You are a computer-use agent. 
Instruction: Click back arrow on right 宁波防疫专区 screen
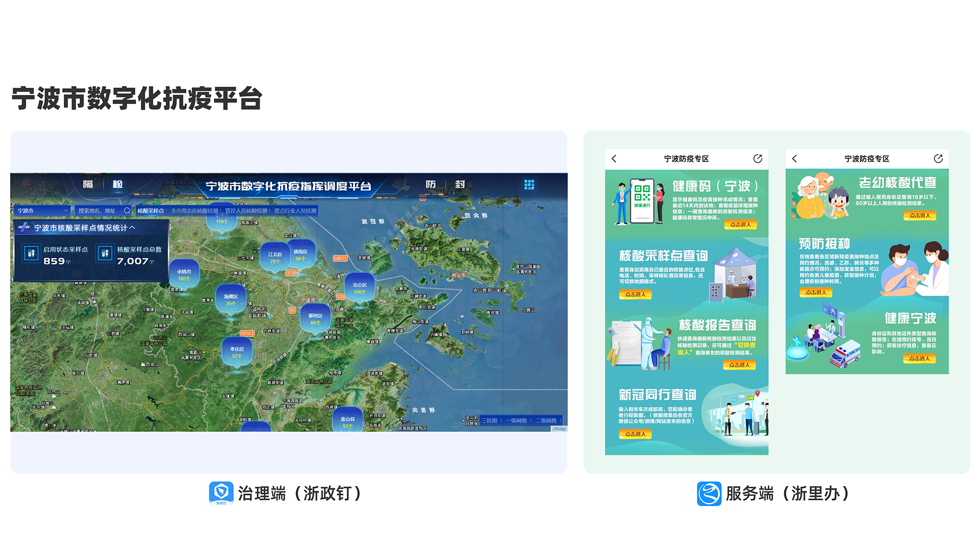(795, 159)
